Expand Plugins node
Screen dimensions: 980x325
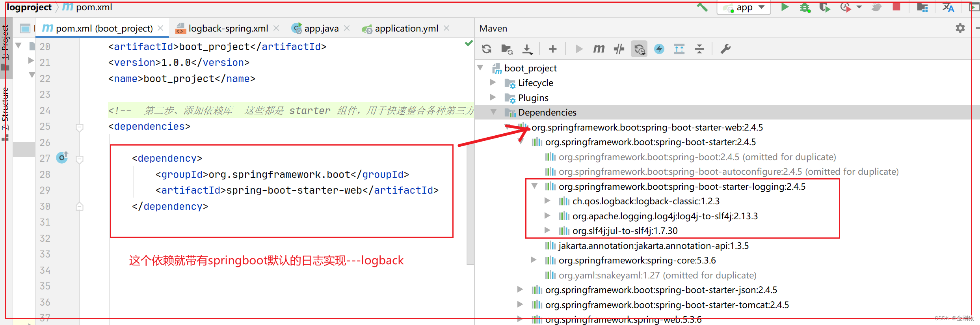(x=493, y=97)
